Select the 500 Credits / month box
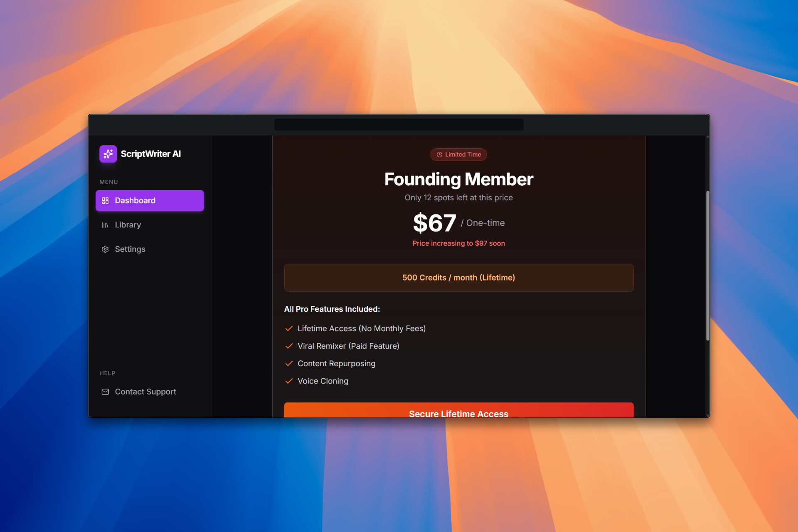 coord(458,278)
